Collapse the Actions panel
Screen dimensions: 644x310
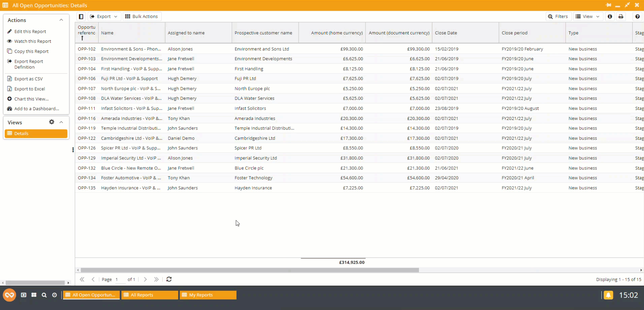(x=61, y=20)
